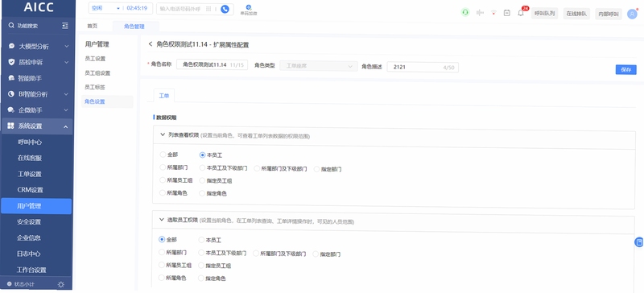Viewport: 644px width, 293px height.
Task: Open the 角色类型 dropdown showing 工单座席
Action: tap(319, 66)
